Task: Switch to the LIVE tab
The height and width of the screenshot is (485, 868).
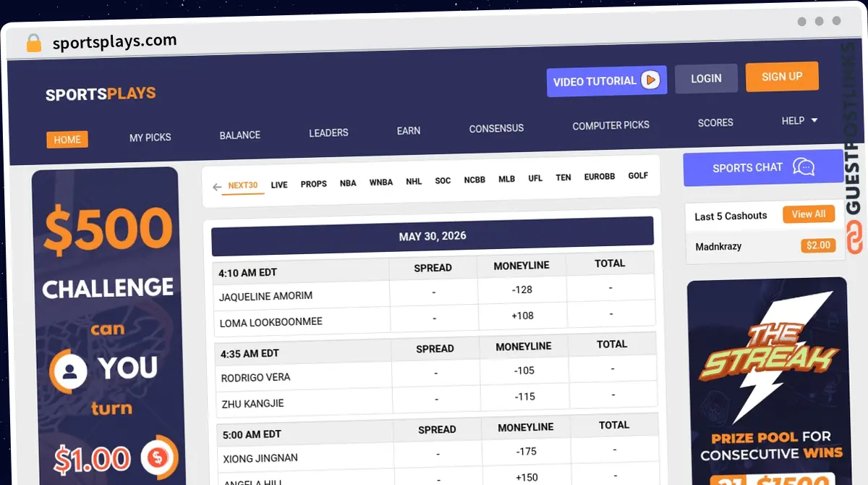Action: tap(279, 185)
